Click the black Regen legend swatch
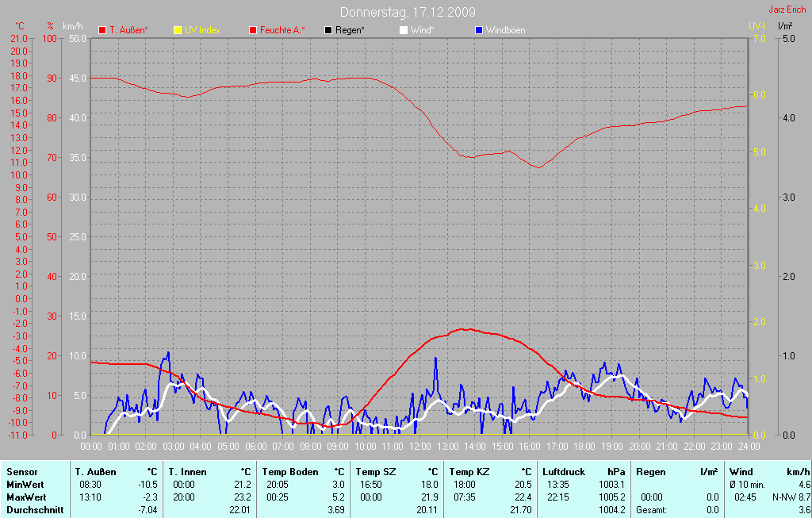This screenshot has height=518, width=812. point(328,30)
